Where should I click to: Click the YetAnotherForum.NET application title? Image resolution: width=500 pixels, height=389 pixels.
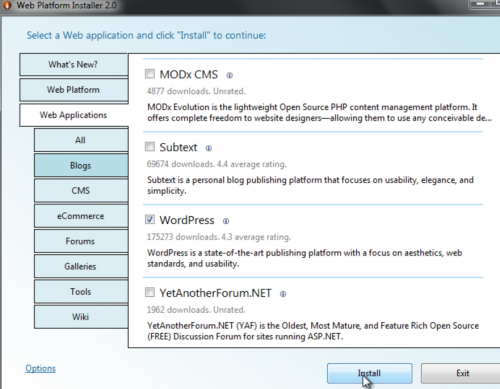coord(215,293)
